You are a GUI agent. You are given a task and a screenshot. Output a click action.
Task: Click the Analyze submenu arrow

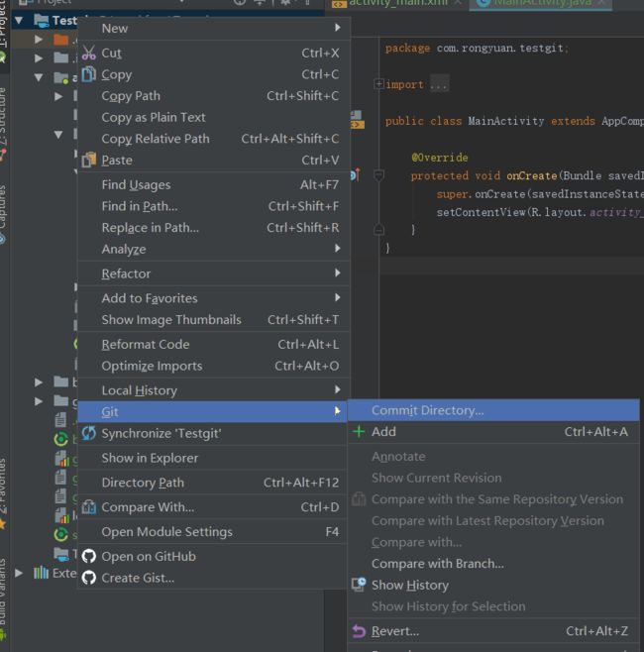pos(338,249)
